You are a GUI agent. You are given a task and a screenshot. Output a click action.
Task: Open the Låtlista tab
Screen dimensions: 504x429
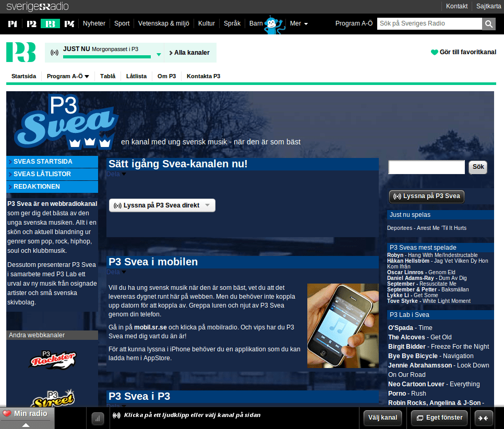[x=136, y=76]
